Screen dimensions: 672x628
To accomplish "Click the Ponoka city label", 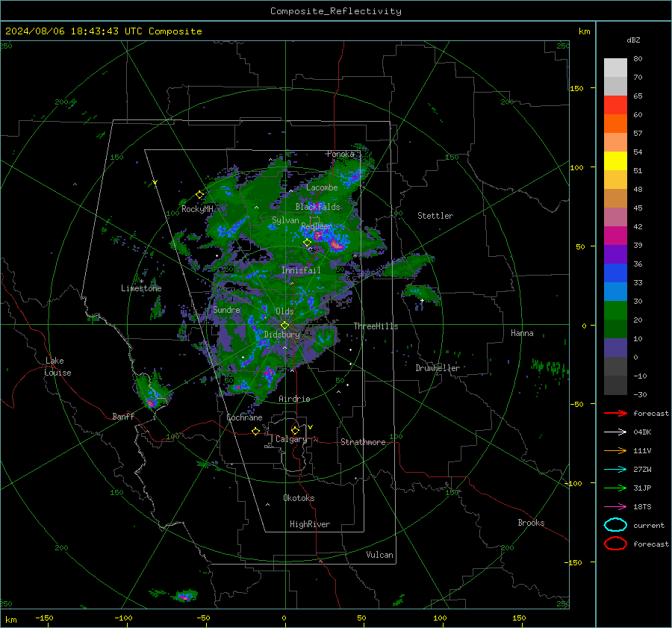I will pyautogui.click(x=340, y=154).
